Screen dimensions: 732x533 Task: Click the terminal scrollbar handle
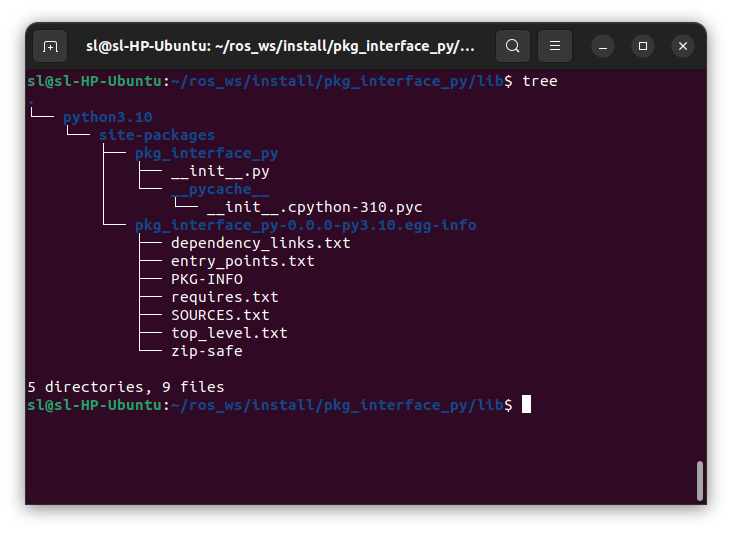(699, 481)
